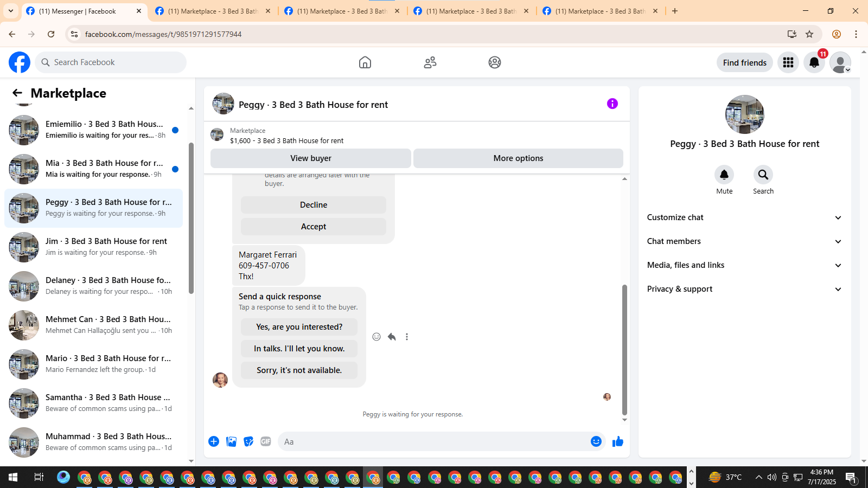The height and width of the screenshot is (488, 868).
Task: Expand the Customize chat section
Action: coord(745,217)
